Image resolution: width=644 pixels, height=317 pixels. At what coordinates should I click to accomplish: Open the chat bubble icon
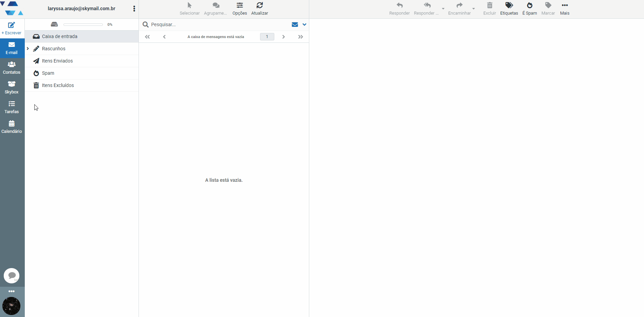click(12, 276)
